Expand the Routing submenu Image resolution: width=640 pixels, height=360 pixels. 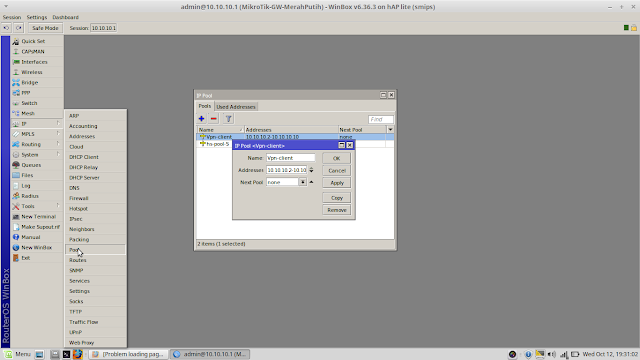point(37,144)
